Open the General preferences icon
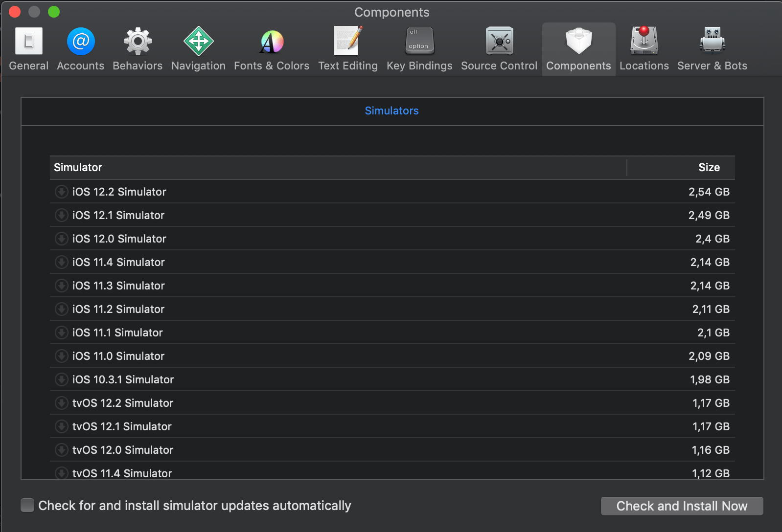 29,41
